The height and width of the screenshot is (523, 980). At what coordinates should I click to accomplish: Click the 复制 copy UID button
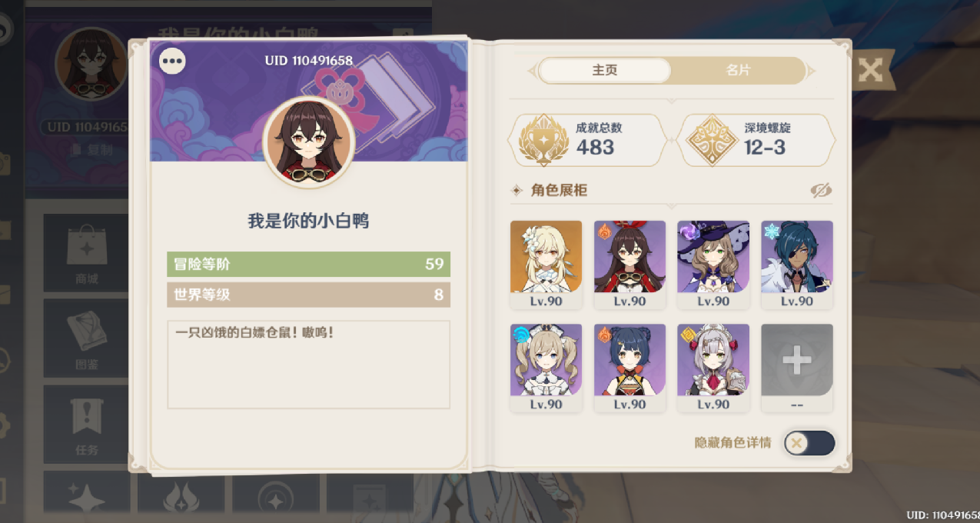91,151
